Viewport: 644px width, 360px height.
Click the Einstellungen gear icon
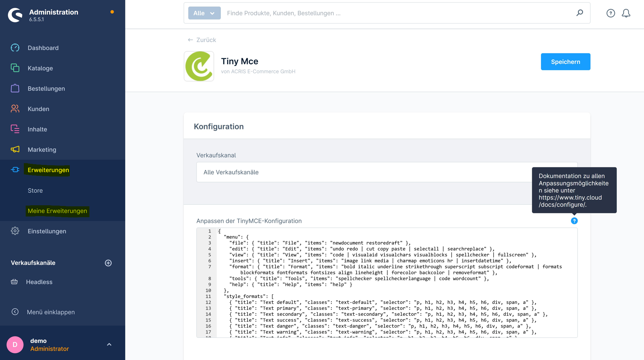pos(15,231)
